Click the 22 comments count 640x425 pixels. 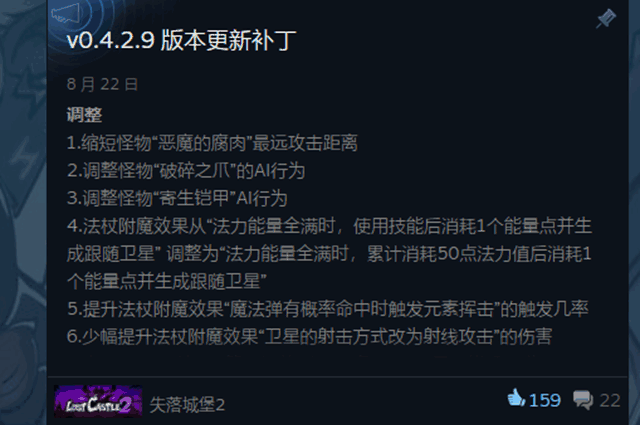610,400
